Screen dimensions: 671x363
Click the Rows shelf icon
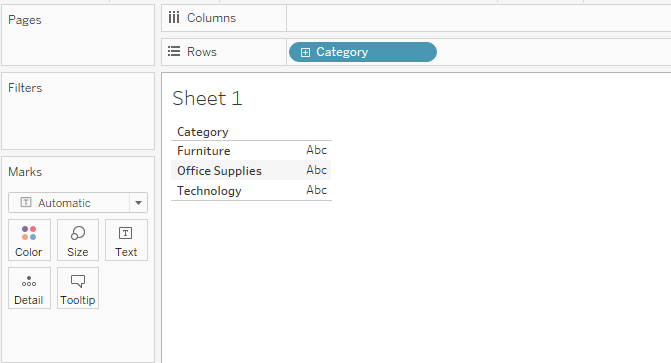[174, 52]
